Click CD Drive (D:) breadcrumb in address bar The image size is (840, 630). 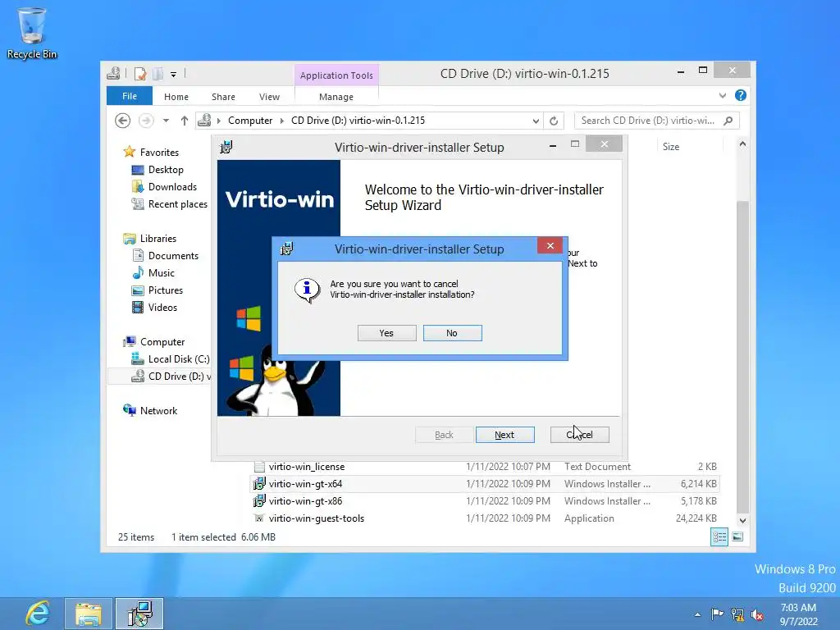(x=358, y=121)
